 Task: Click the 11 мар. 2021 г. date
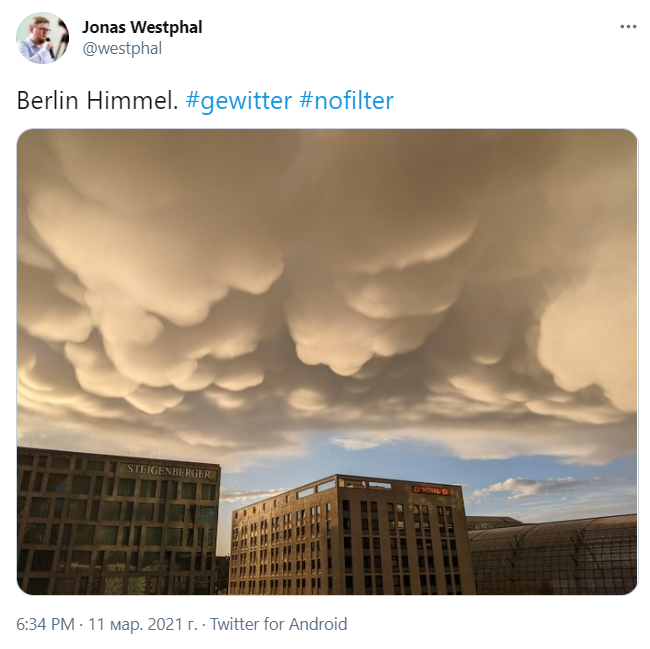click(143, 624)
